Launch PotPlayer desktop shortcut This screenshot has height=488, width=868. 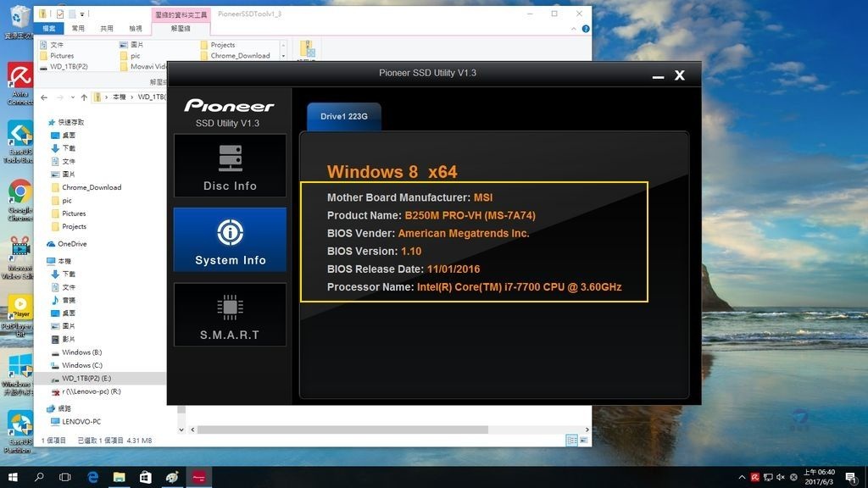pos(19,315)
